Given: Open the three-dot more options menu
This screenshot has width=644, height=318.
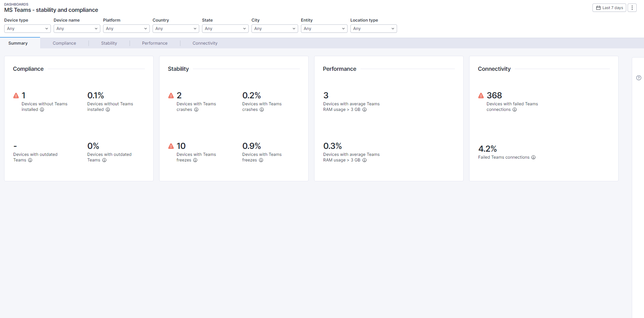Looking at the screenshot, I should (632, 8).
